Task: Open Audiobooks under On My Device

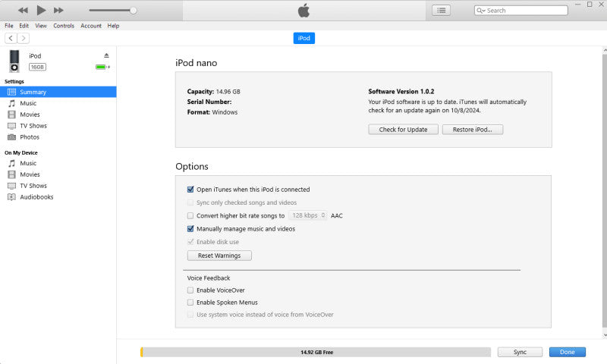Action: [x=58, y=197]
